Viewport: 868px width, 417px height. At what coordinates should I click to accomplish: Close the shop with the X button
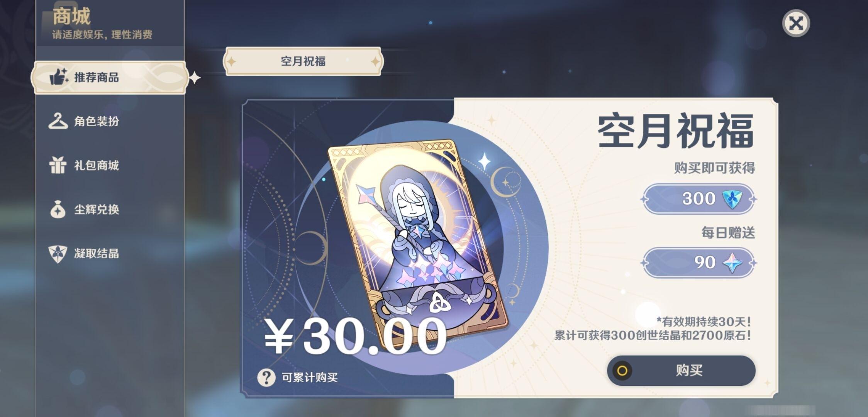796,24
